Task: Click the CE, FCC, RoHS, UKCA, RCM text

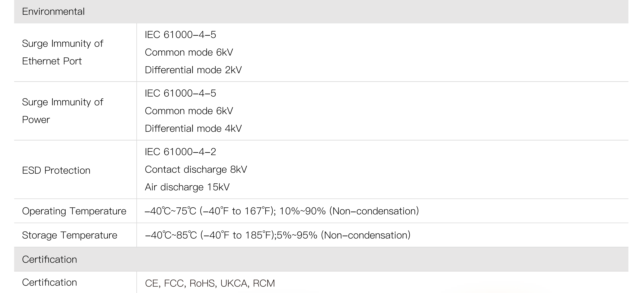Action: pyautogui.click(x=210, y=283)
